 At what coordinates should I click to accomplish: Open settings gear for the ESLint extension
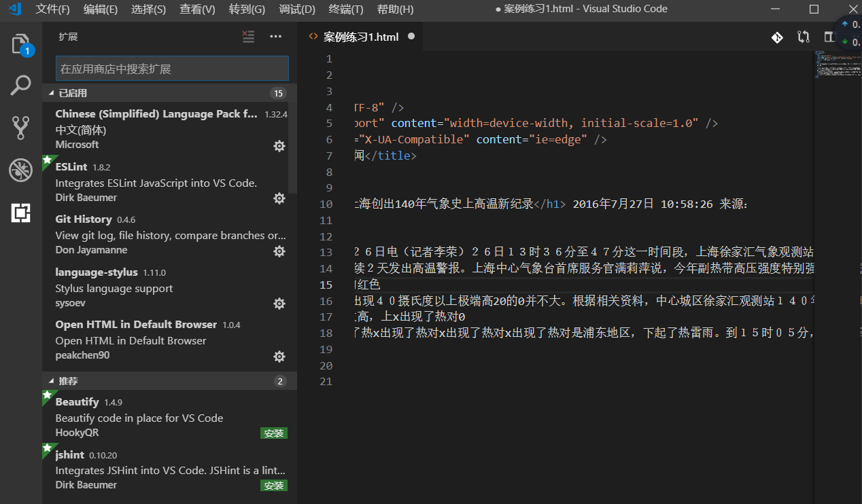(279, 198)
